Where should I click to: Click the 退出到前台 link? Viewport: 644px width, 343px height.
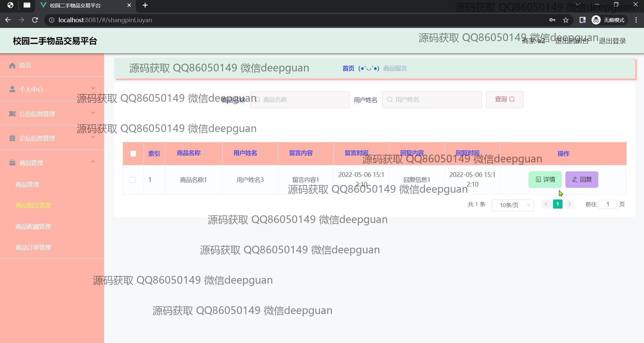click(x=572, y=41)
